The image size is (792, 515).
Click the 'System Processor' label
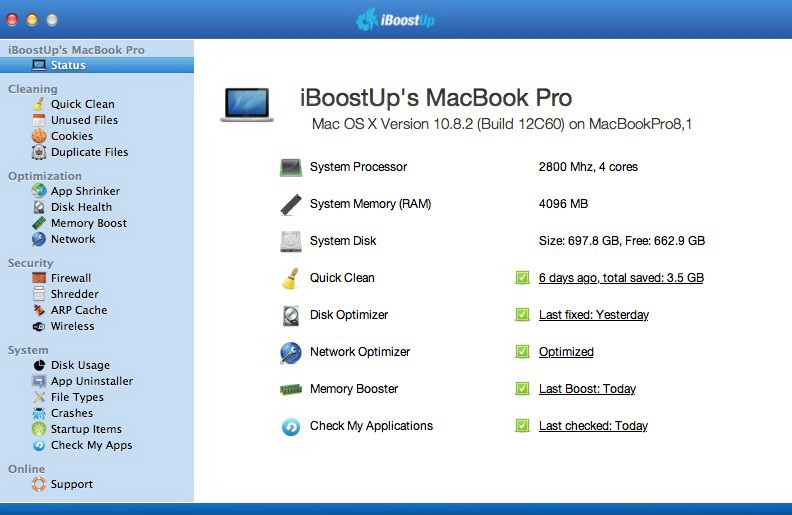pyautogui.click(x=358, y=167)
